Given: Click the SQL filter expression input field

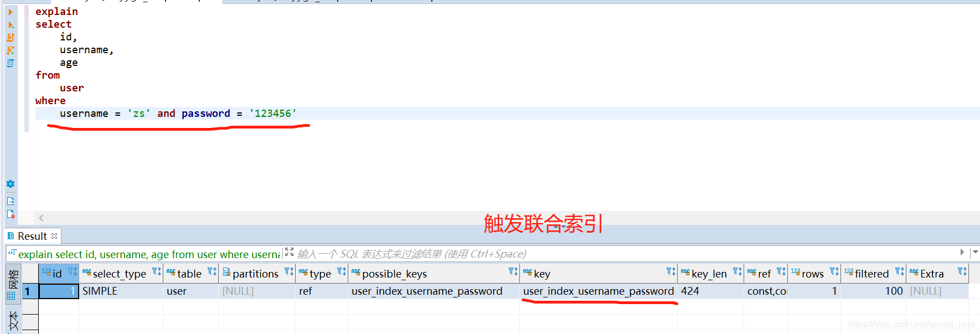Looking at the screenshot, I should pos(626,254).
